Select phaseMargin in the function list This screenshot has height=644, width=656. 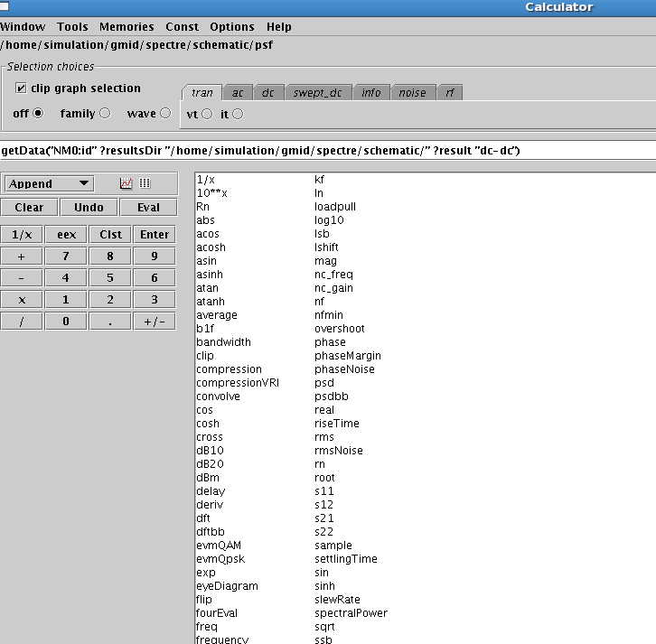[x=343, y=356]
